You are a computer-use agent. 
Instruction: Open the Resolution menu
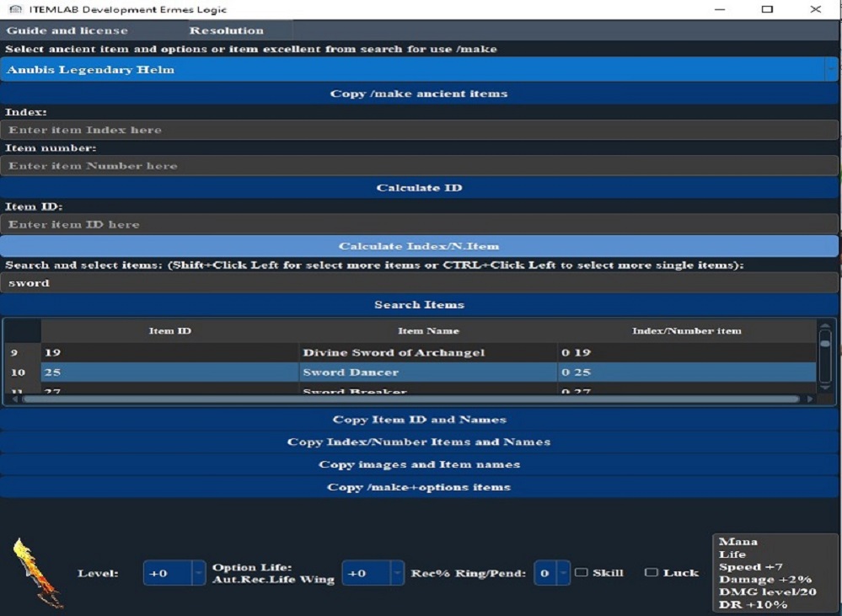[226, 30]
